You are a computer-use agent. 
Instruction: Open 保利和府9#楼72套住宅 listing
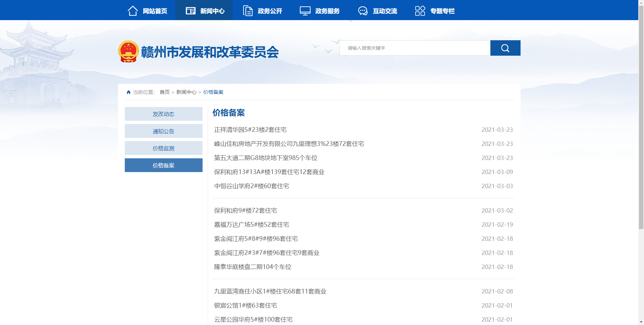coord(247,210)
